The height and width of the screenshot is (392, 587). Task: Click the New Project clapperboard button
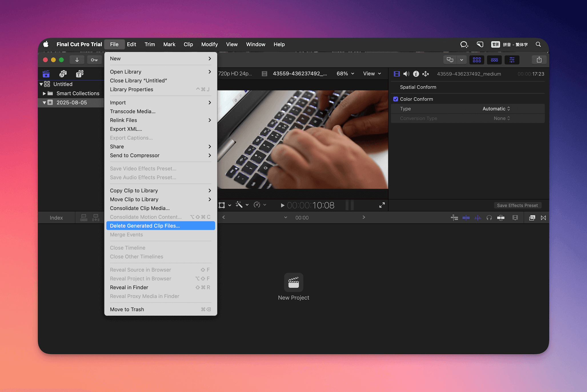[x=294, y=283]
